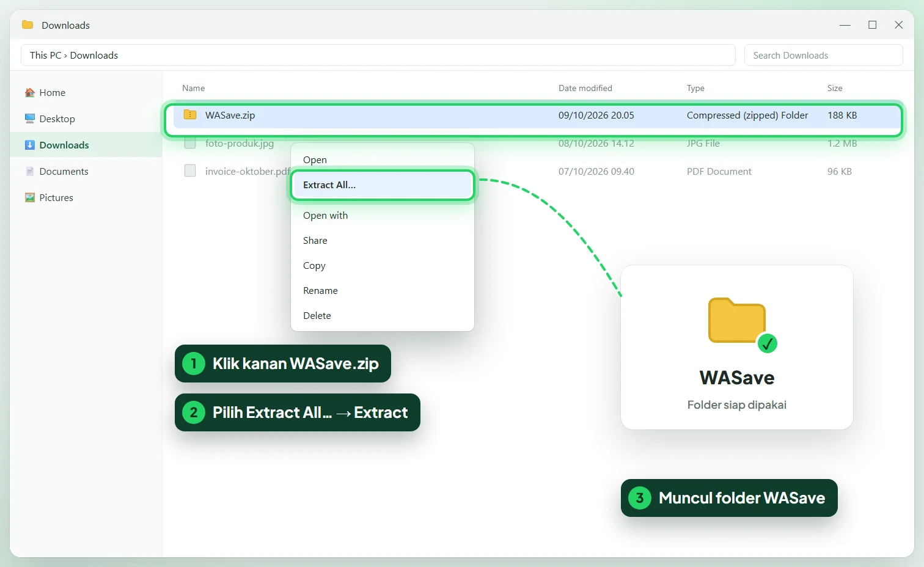
Task: Select the Desktop monitor icon in sidebar
Action: pyautogui.click(x=30, y=119)
